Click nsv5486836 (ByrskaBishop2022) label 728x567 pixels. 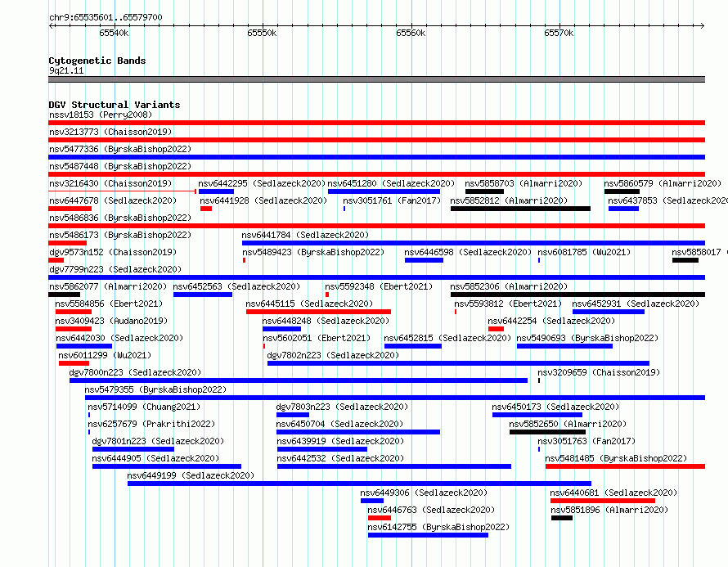(120, 218)
